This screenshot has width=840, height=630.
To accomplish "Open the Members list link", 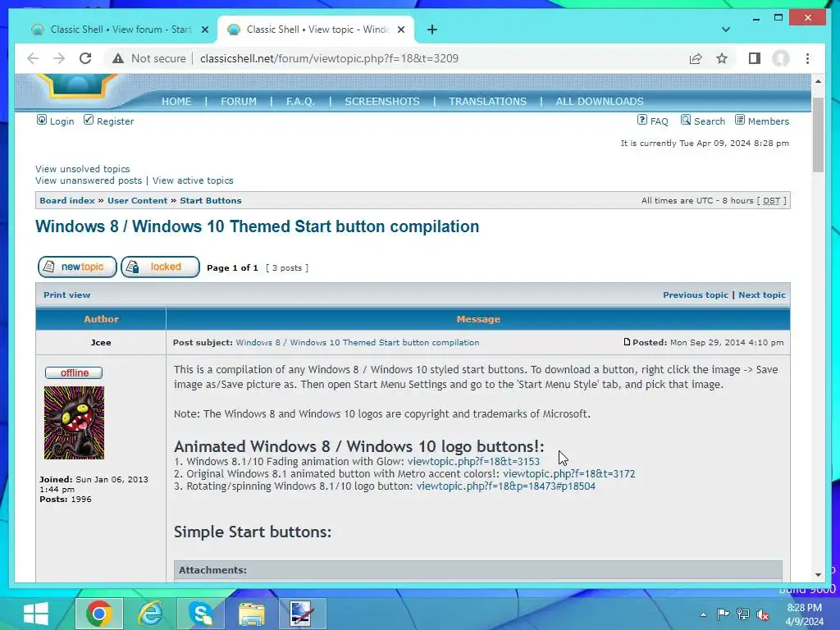I will click(762, 121).
